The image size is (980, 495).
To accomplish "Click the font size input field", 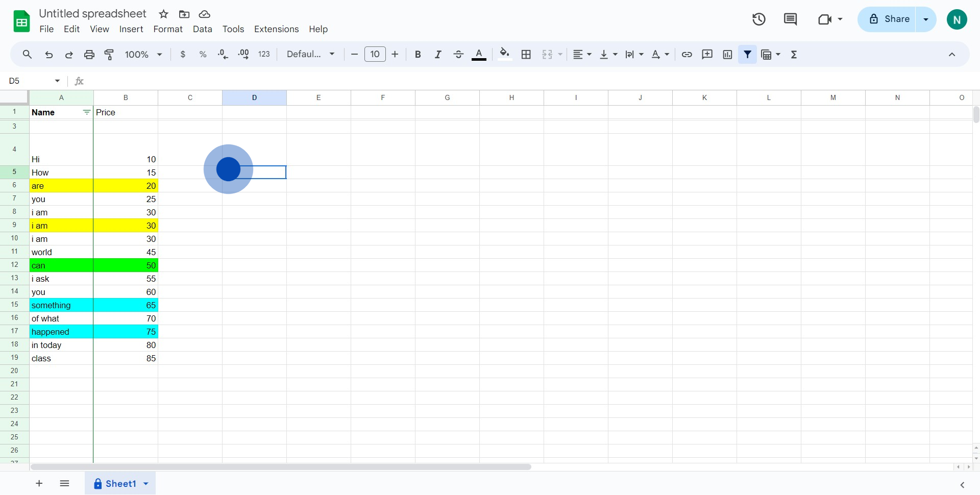I will (x=375, y=55).
